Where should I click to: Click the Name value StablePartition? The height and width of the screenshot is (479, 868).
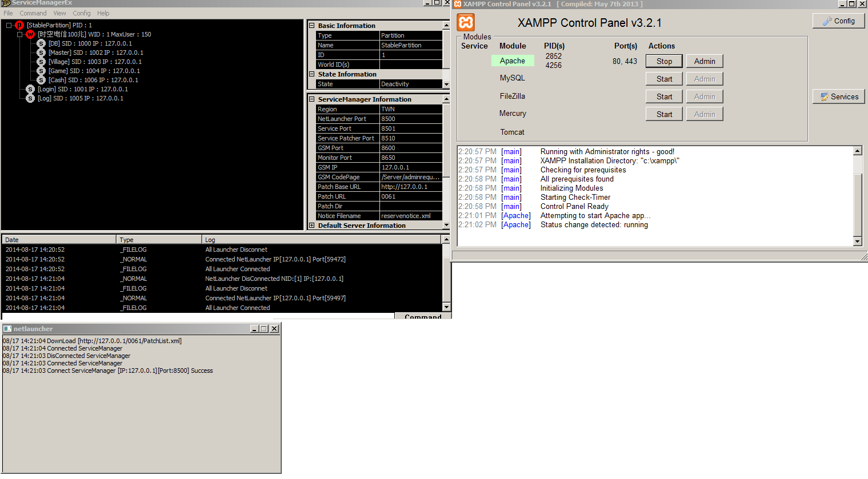pyautogui.click(x=411, y=45)
